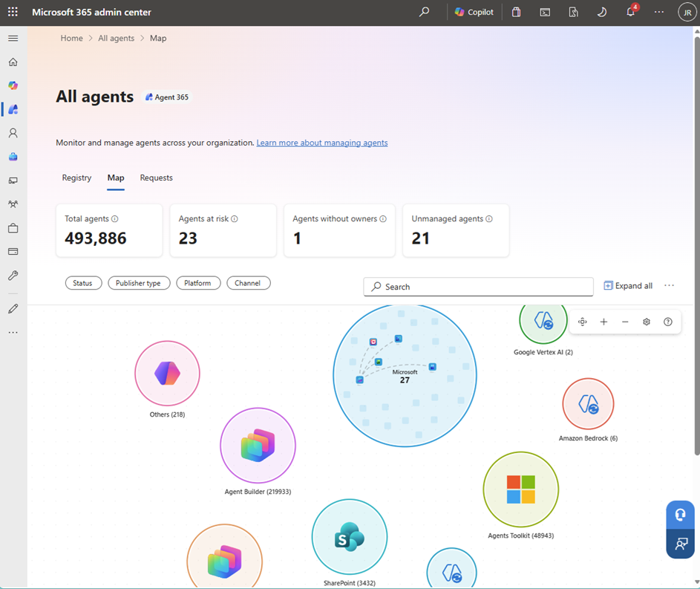Select the Map tab

click(x=116, y=178)
